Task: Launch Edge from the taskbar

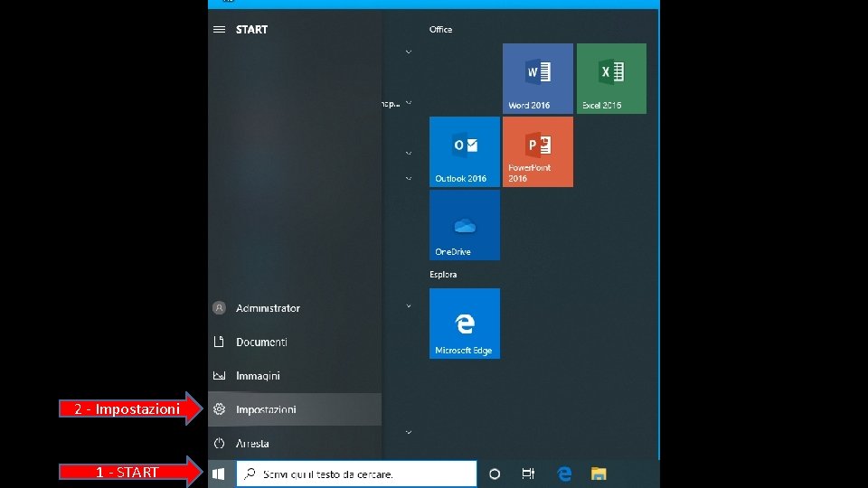Action: [x=564, y=474]
